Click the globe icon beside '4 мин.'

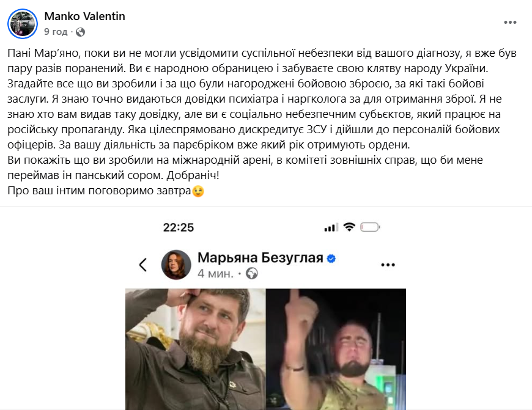coord(251,273)
